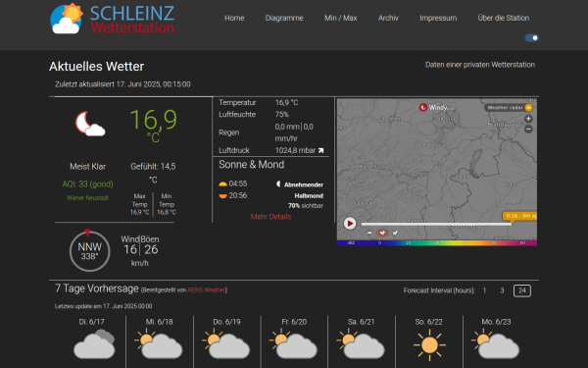Click the sunrise icon next to 04:55
The height and width of the screenshot is (368, 588).
(x=222, y=184)
